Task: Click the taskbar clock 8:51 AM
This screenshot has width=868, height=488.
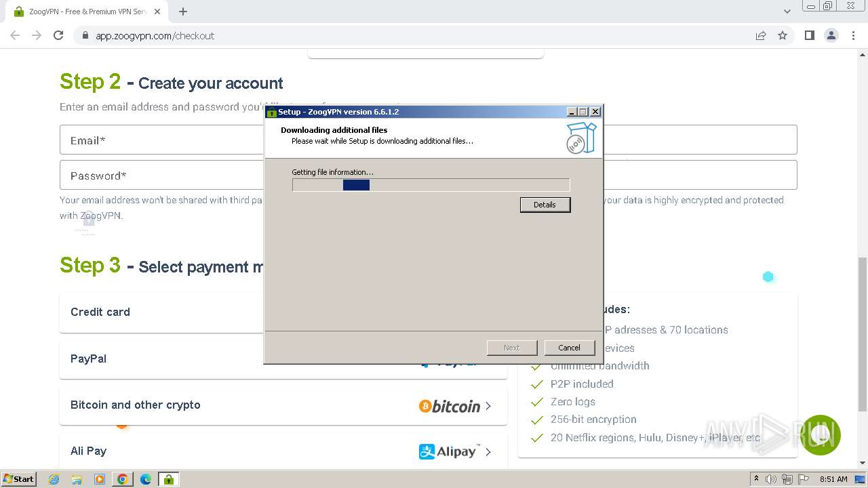Action: click(833, 479)
